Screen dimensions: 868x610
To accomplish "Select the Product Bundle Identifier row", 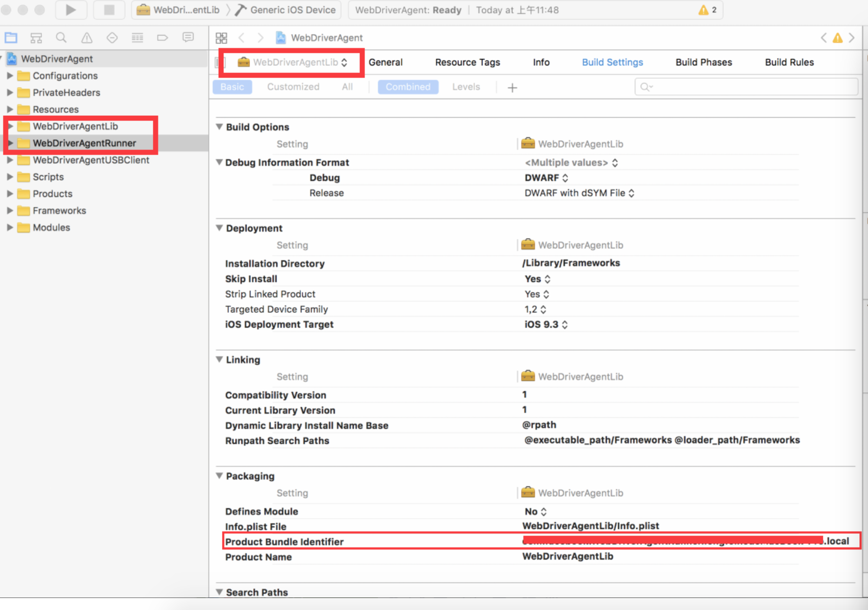I will [542, 541].
